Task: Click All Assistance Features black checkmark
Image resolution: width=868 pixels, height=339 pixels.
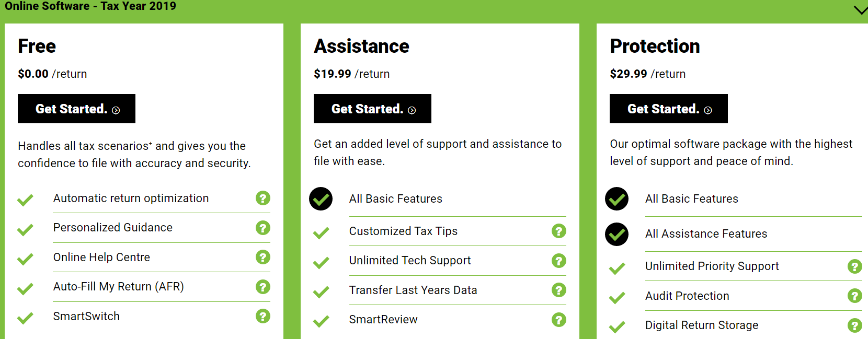Action: coord(616,234)
